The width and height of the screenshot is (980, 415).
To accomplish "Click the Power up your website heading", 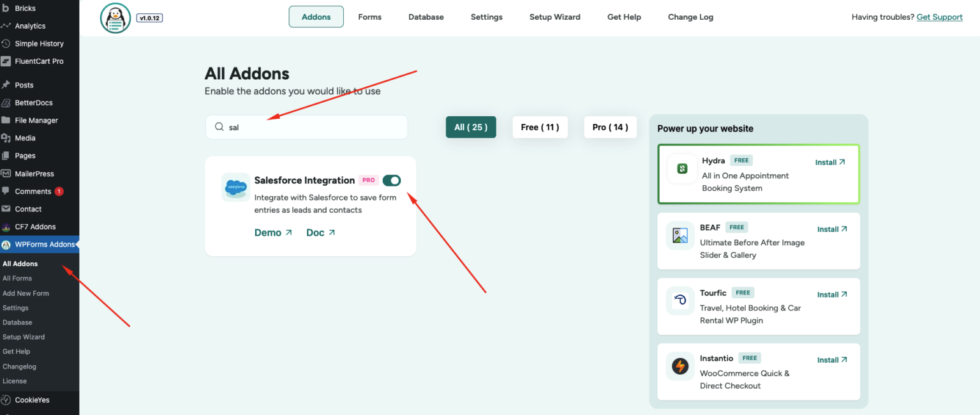I will coord(705,128).
